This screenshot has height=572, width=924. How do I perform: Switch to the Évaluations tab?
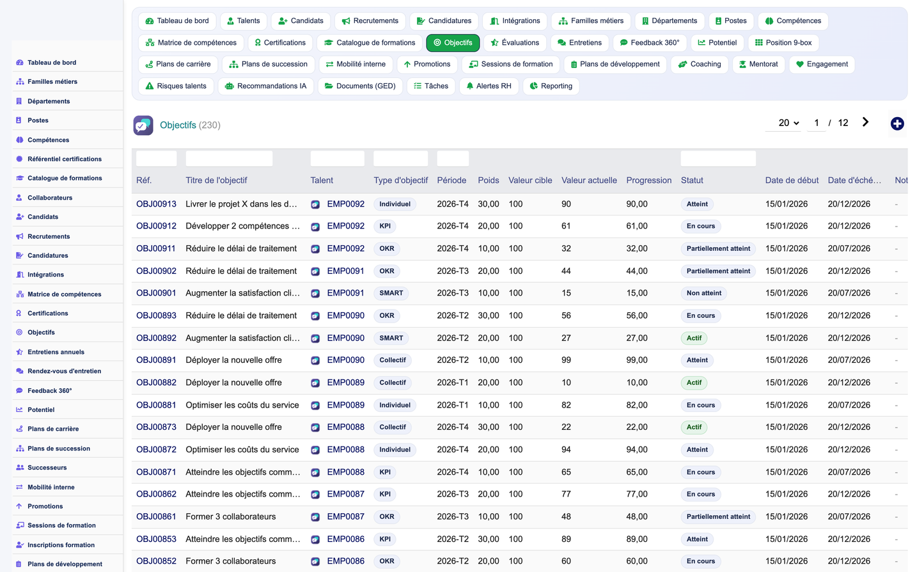pyautogui.click(x=514, y=42)
